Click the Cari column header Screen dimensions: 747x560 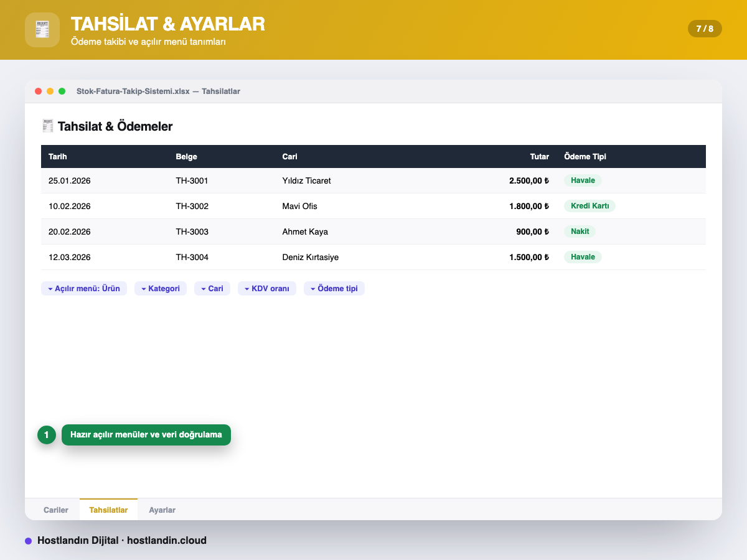[x=289, y=157]
